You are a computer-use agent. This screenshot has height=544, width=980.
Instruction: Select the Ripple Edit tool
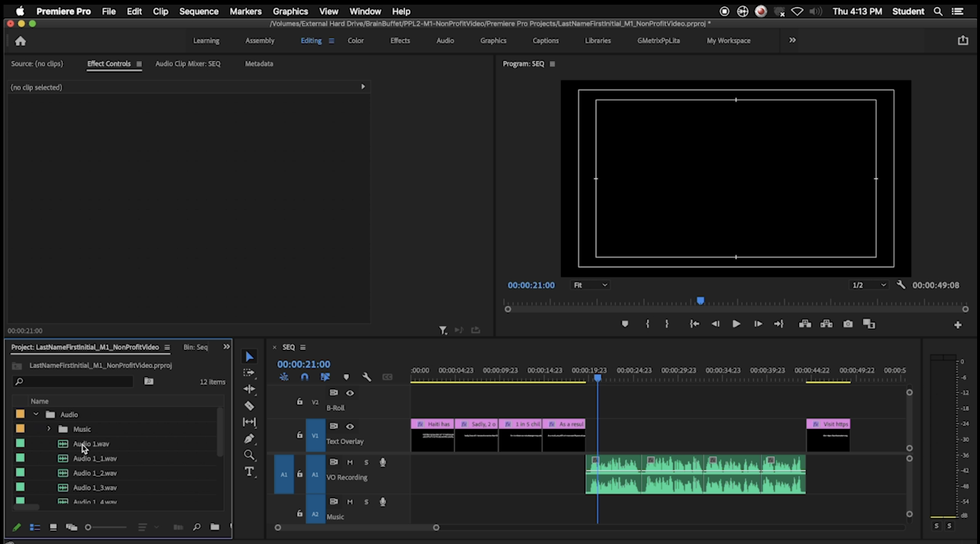[x=249, y=389]
